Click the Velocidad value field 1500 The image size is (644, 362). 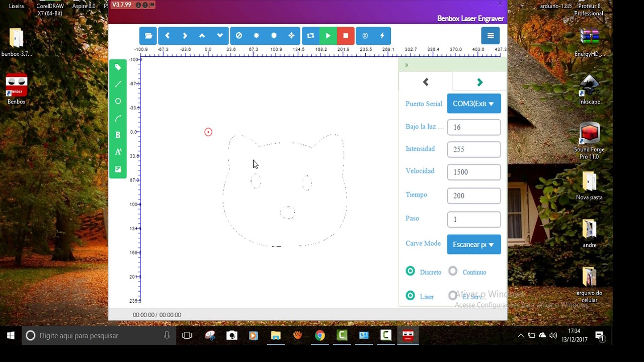click(x=474, y=172)
